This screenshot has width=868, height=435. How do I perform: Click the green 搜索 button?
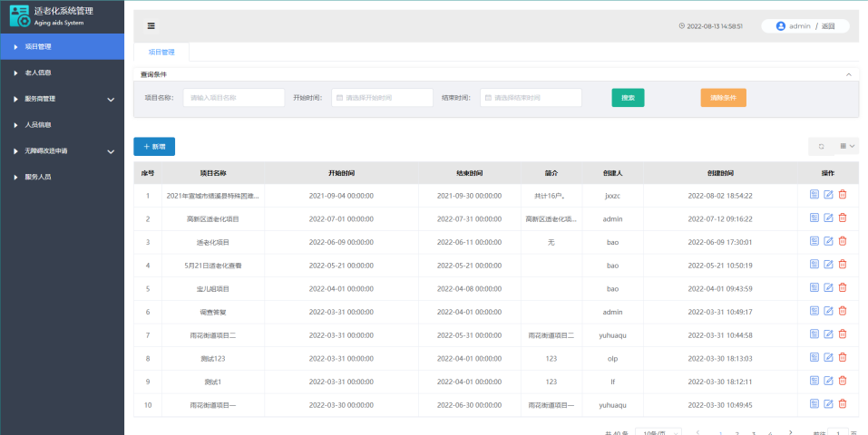pos(628,98)
